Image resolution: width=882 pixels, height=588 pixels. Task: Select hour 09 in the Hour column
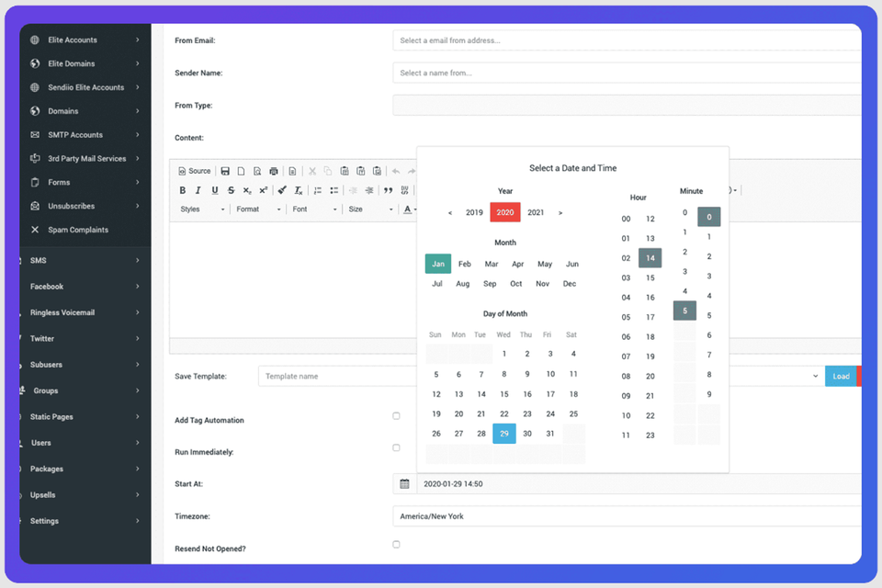click(x=626, y=396)
